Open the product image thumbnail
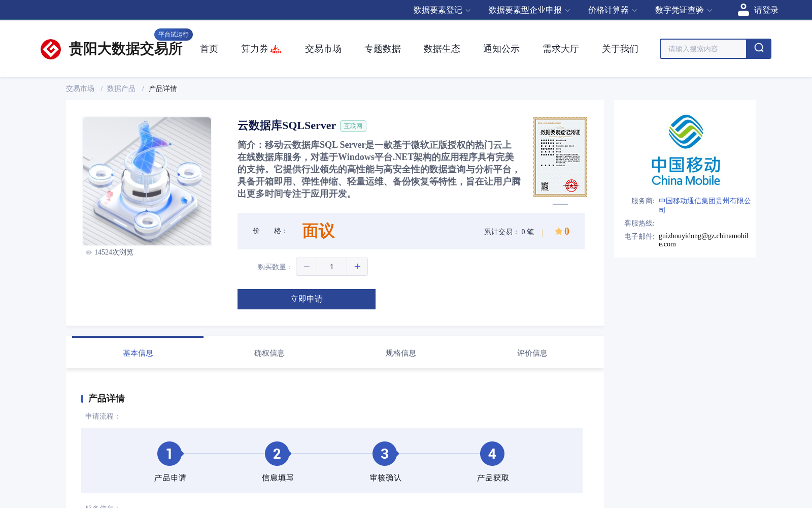This screenshot has width=812, height=508. coord(147,181)
